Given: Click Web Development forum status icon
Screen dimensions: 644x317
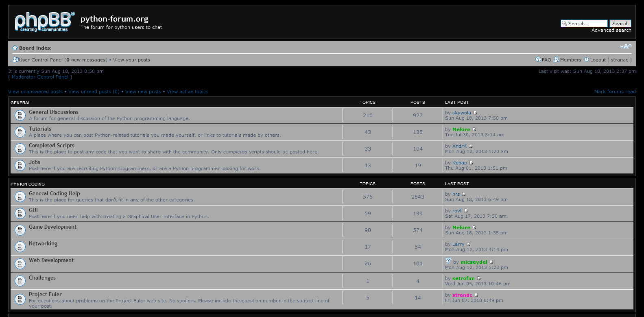Looking at the screenshot, I should (20, 264).
